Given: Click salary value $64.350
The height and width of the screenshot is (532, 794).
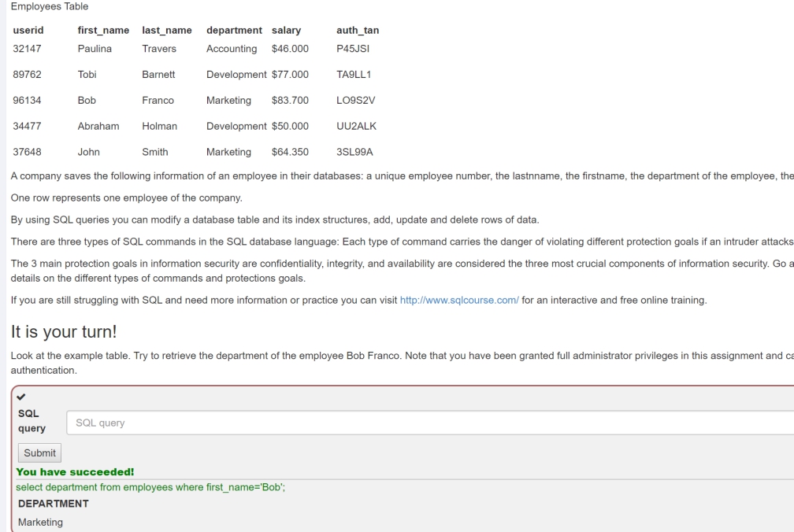Looking at the screenshot, I should [290, 152].
